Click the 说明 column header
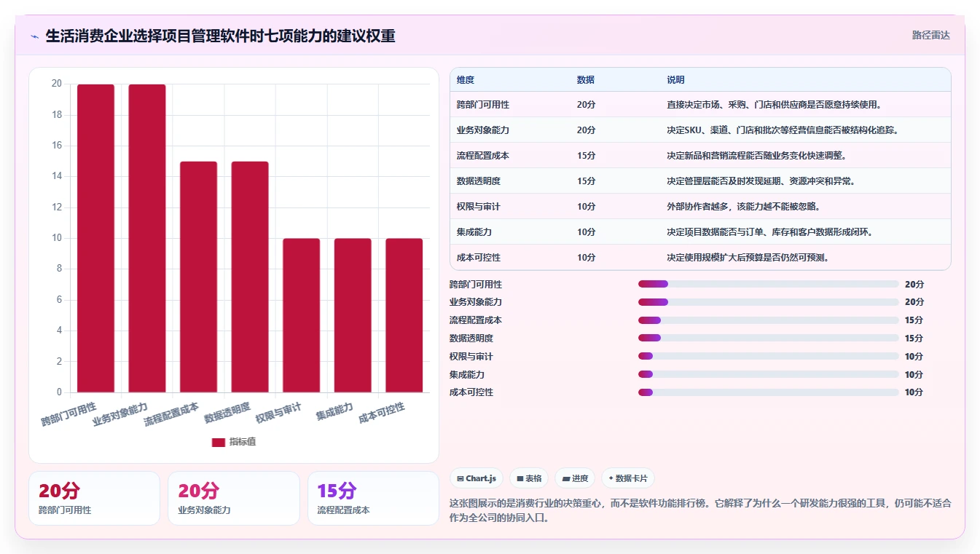This screenshot has height=554, width=980. point(675,80)
